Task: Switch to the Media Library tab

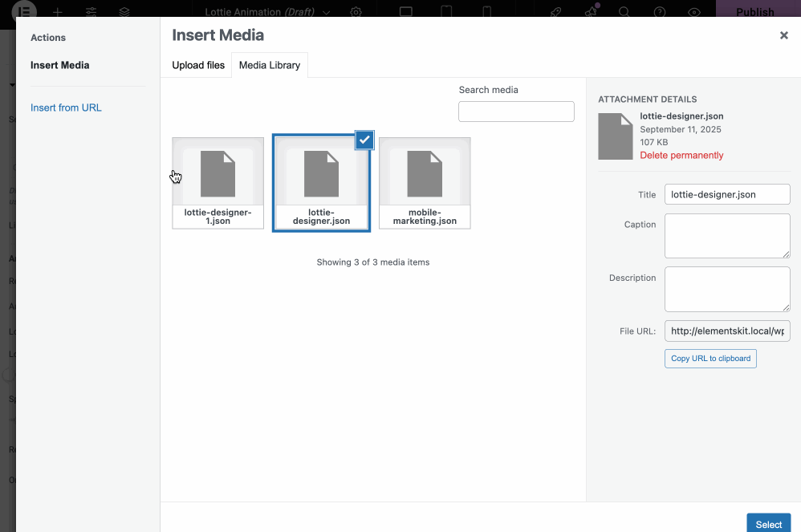Action: pyautogui.click(x=269, y=65)
